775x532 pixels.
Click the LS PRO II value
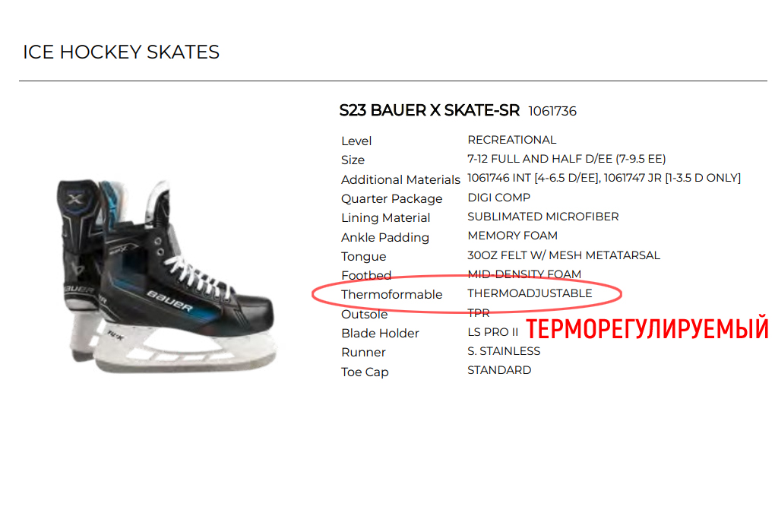tap(492, 332)
